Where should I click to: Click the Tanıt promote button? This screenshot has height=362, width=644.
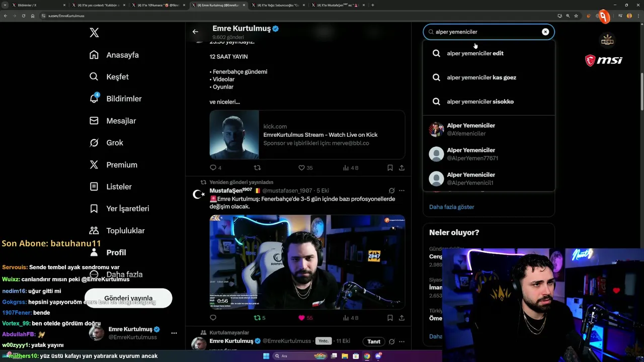click(x=374, y=341)
